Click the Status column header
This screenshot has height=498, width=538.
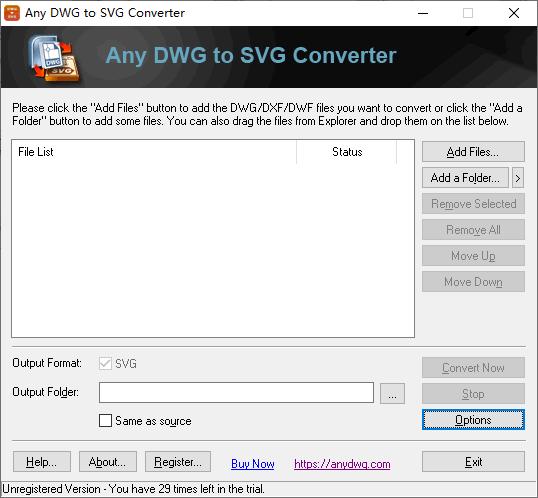tap(347, 152)
